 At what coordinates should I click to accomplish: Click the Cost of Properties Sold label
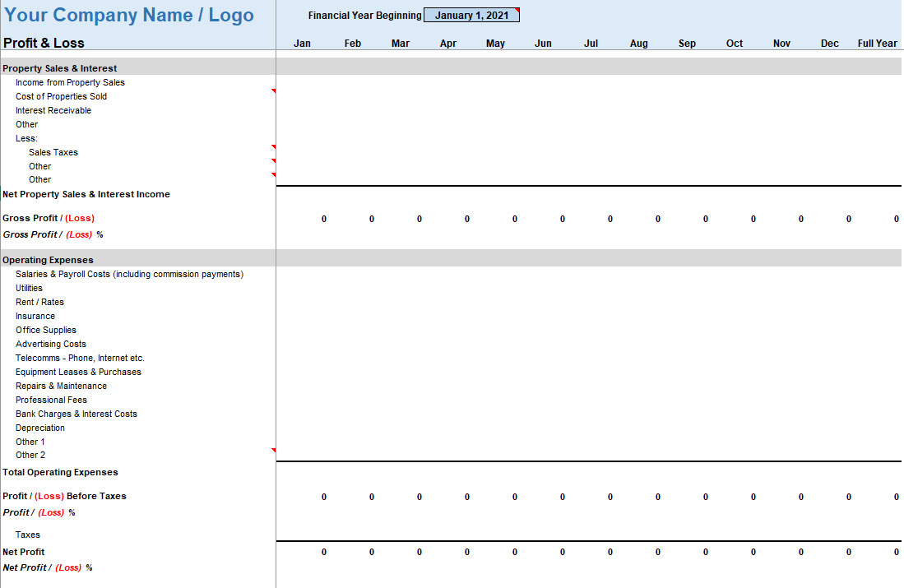click(x=61, y=97)
